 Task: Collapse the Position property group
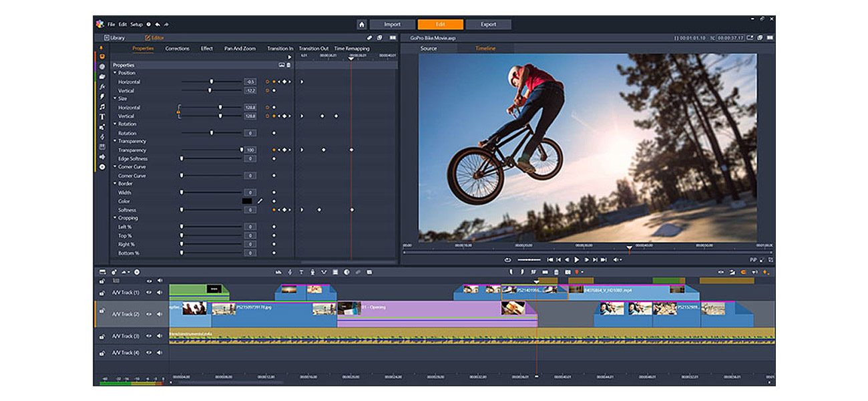click(x=115, y=73)
